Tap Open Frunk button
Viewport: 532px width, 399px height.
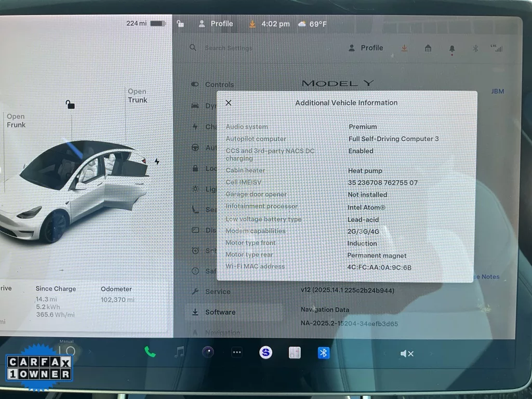coord(16,121)
